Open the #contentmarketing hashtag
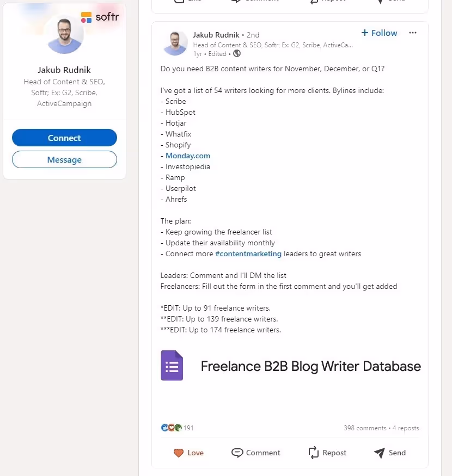The height and width of the screenshot is (476, 452). point(248,254)
